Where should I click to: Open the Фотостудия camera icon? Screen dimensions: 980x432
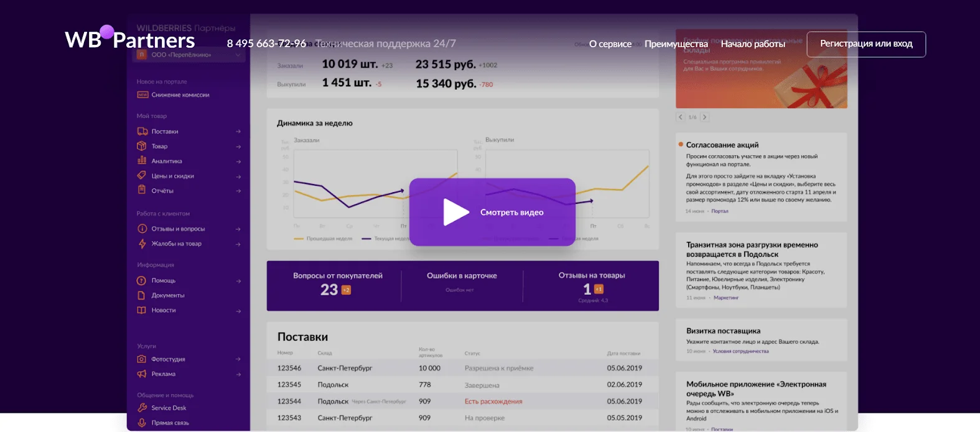(142, 359)
